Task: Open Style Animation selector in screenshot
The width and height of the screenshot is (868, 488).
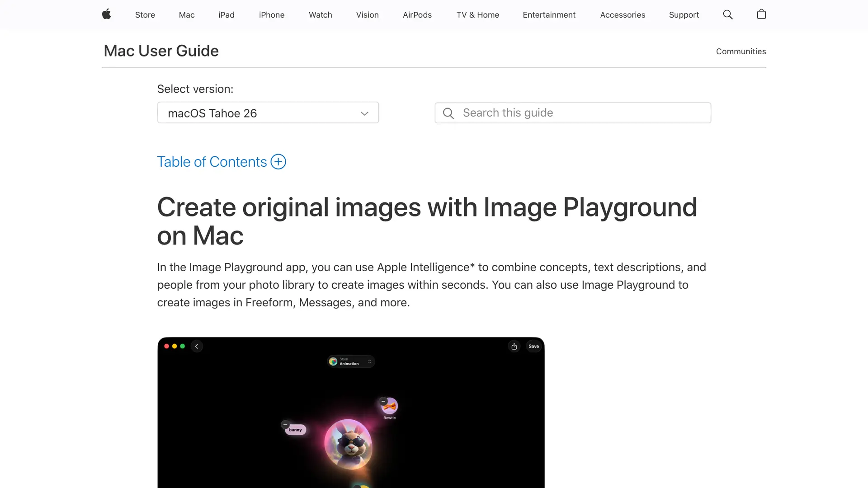Action: 351,361
